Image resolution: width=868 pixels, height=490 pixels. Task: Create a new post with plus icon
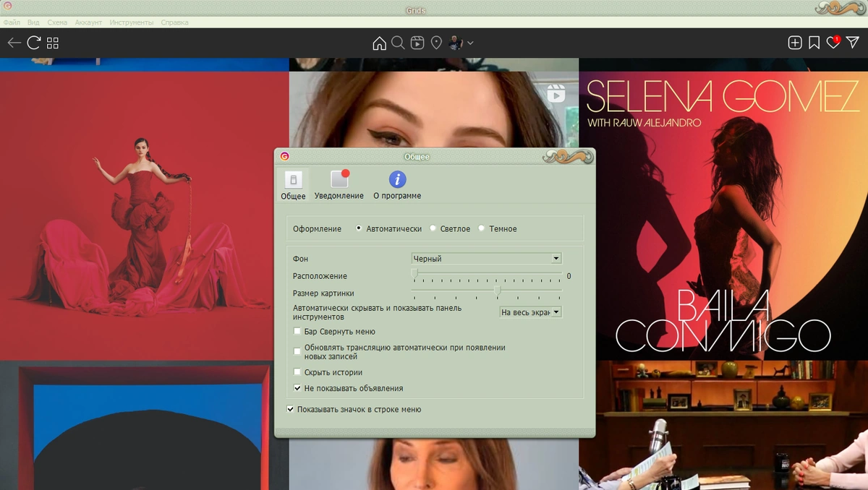point(795,43)
